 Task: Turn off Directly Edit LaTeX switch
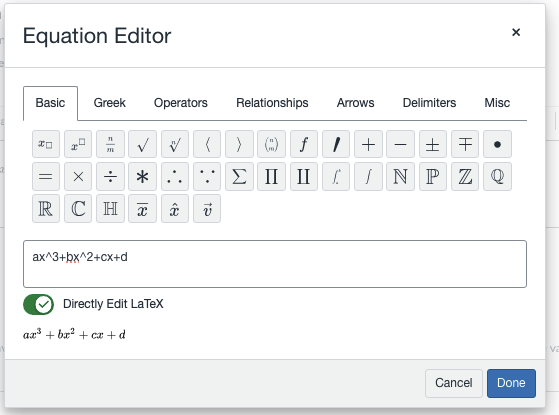[x=39, y=304]
